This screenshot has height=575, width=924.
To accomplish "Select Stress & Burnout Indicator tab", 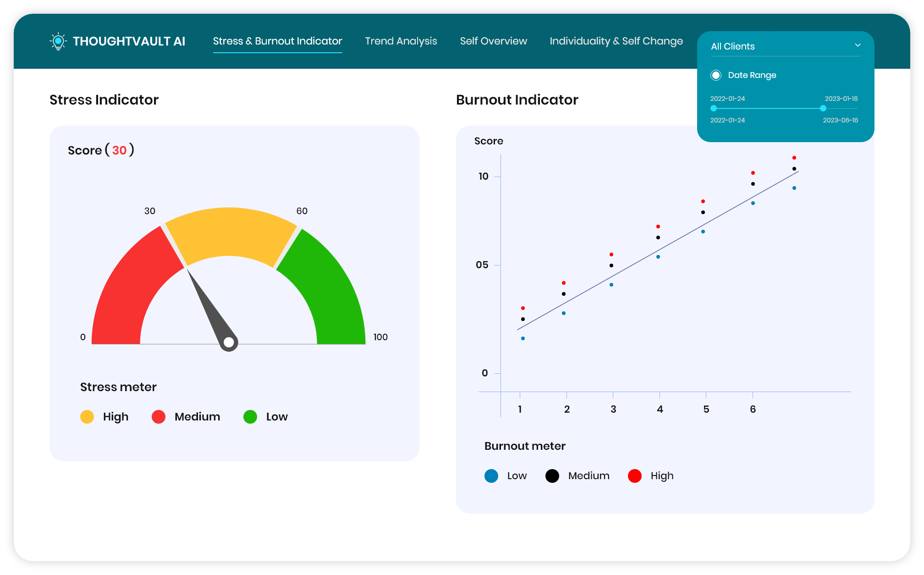I will pyautogui.click(x=277, y=41).
